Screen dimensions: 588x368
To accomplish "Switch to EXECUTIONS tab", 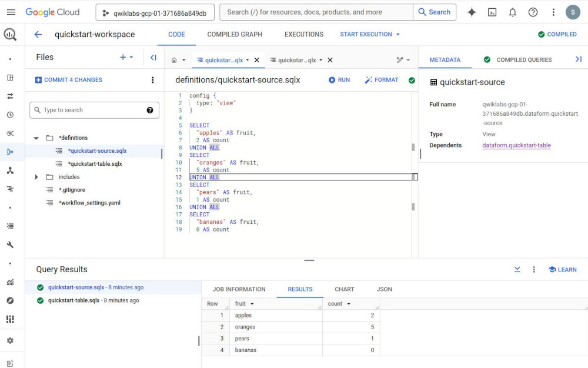I will (304, 35).
